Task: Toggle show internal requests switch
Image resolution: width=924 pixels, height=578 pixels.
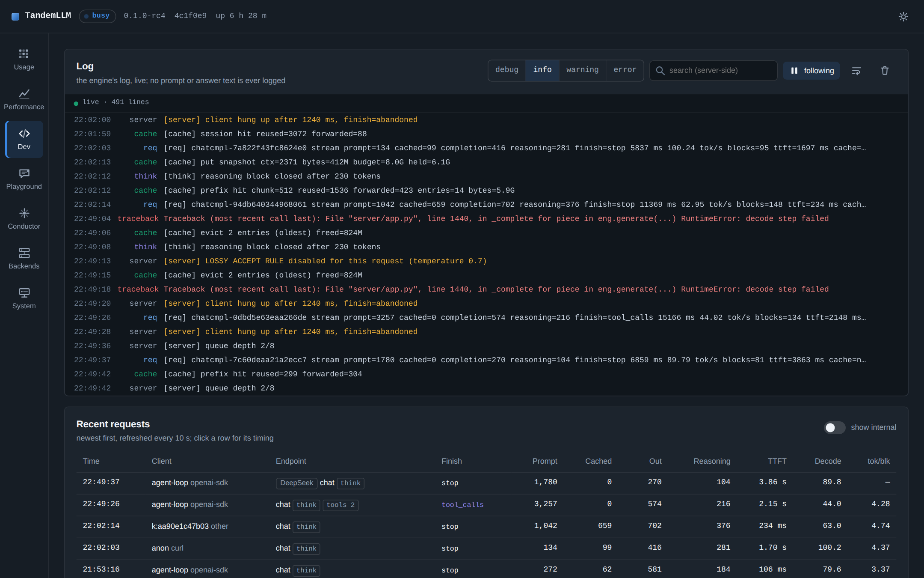Action: [834, 427]
